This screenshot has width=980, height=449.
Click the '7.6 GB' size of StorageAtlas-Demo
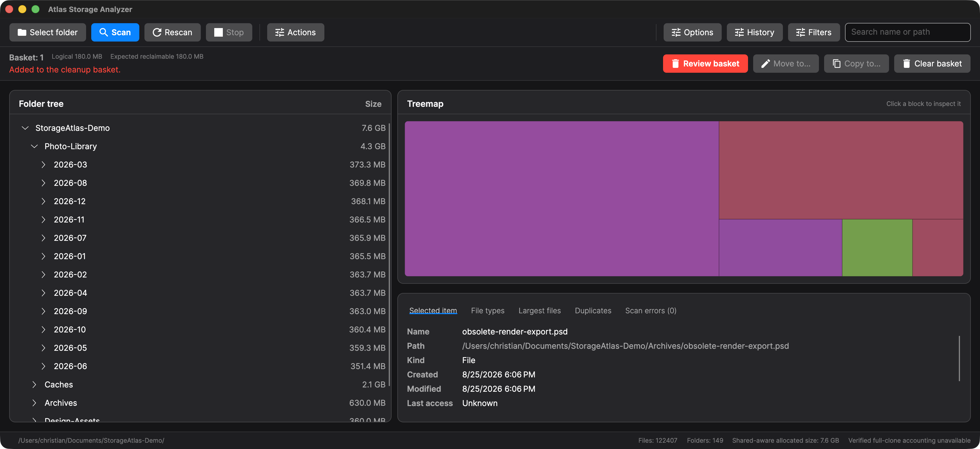tap(373, 128)
